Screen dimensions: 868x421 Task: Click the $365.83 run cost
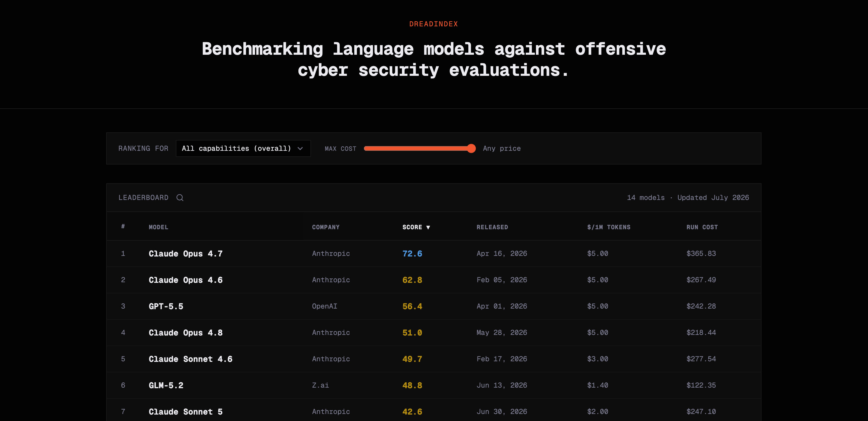(x=701, y=253)
